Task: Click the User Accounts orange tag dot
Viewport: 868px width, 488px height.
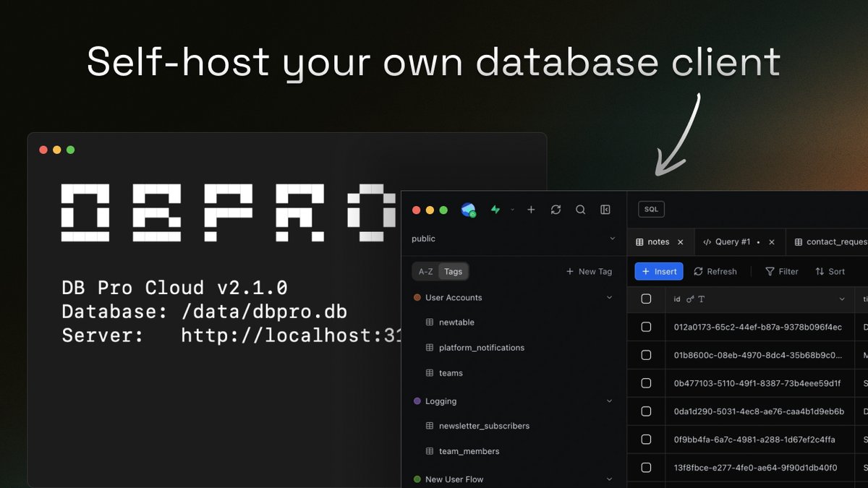Action: pyautogui.click(x=417, y=297)
